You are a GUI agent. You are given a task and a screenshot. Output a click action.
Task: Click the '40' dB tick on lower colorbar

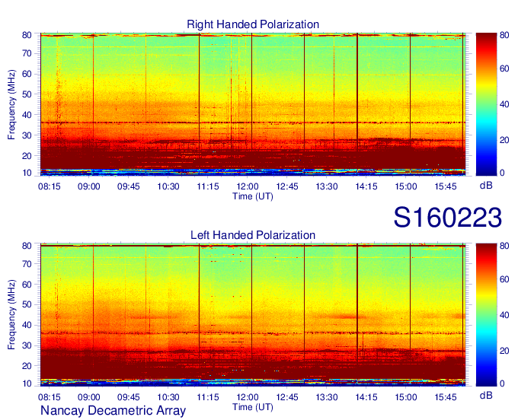(504, 315)
